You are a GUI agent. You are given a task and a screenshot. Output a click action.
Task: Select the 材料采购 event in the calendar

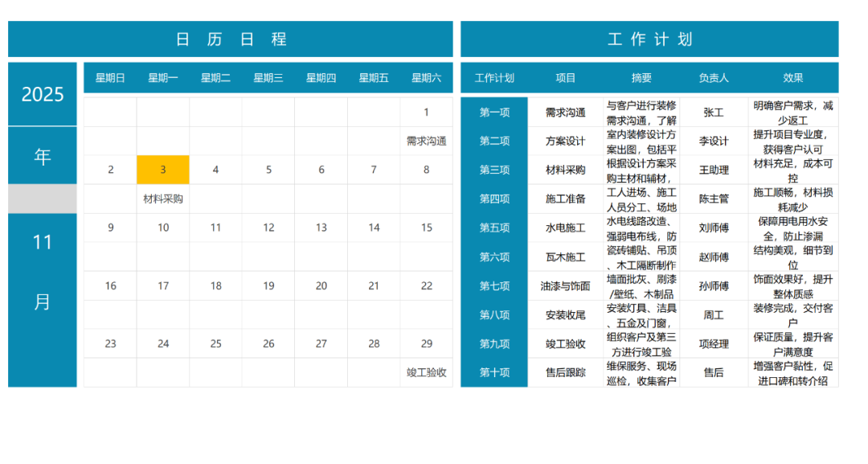coord(163,199)
